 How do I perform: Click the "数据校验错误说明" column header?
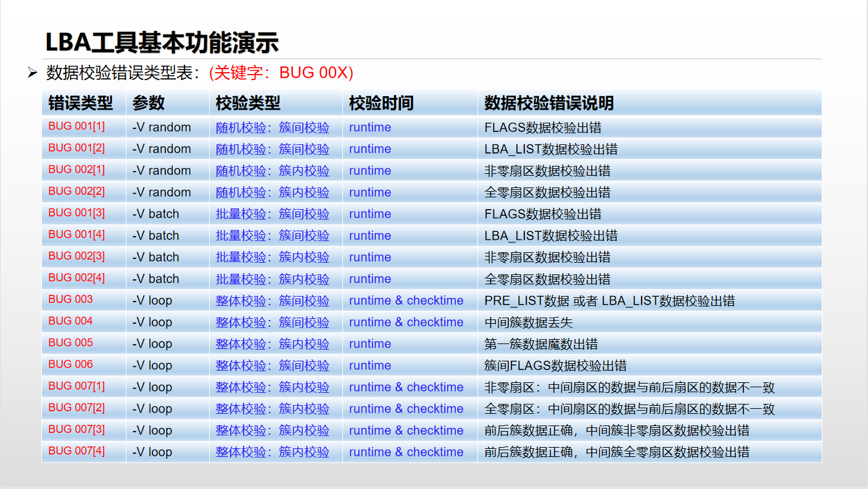click(548, 104)
